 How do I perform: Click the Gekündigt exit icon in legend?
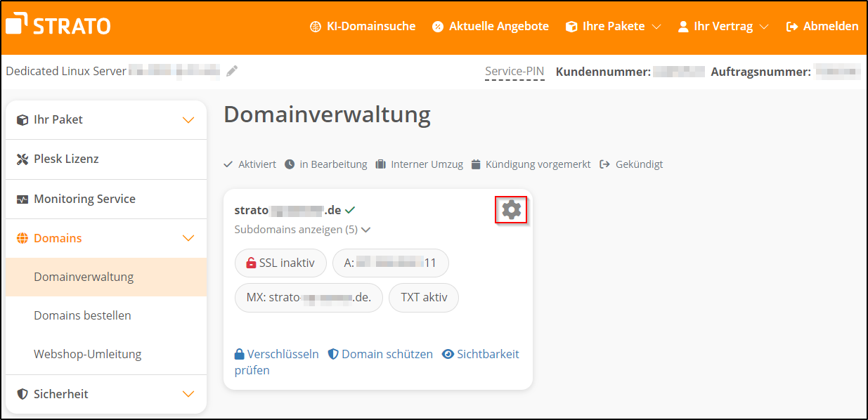(604, 164)
